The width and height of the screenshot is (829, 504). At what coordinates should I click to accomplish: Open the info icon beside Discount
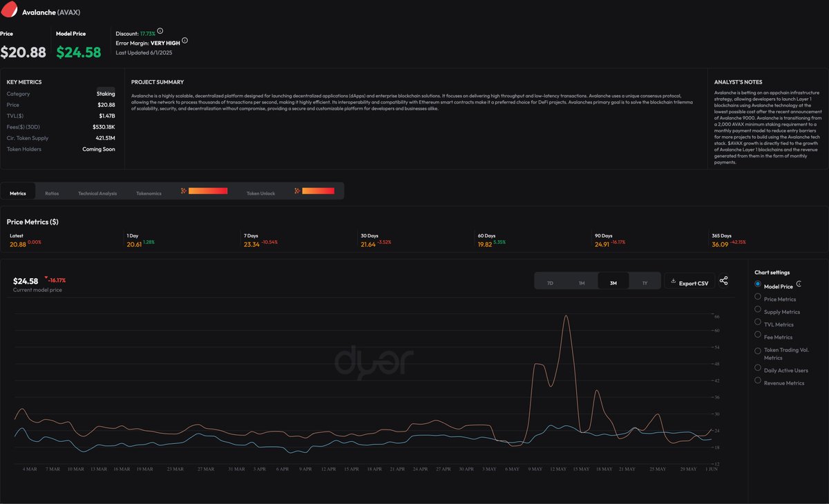160,31
